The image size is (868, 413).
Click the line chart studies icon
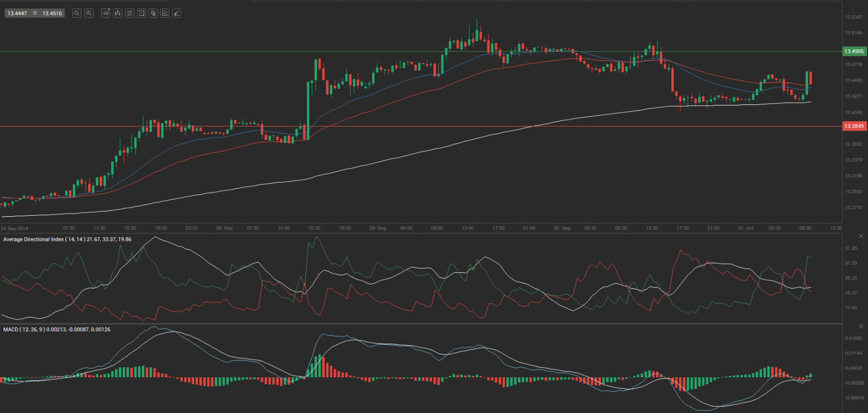pos(141,13)
